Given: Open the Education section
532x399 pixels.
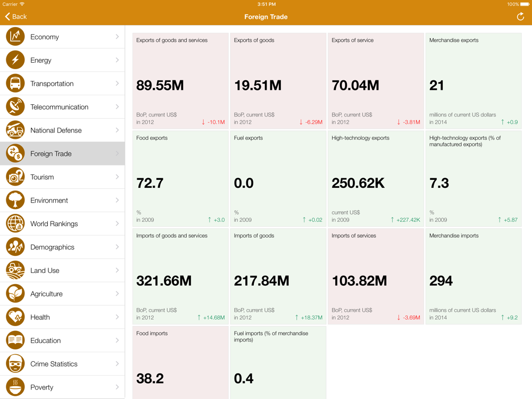Looking at the screenshot, I should click(62, 340).
